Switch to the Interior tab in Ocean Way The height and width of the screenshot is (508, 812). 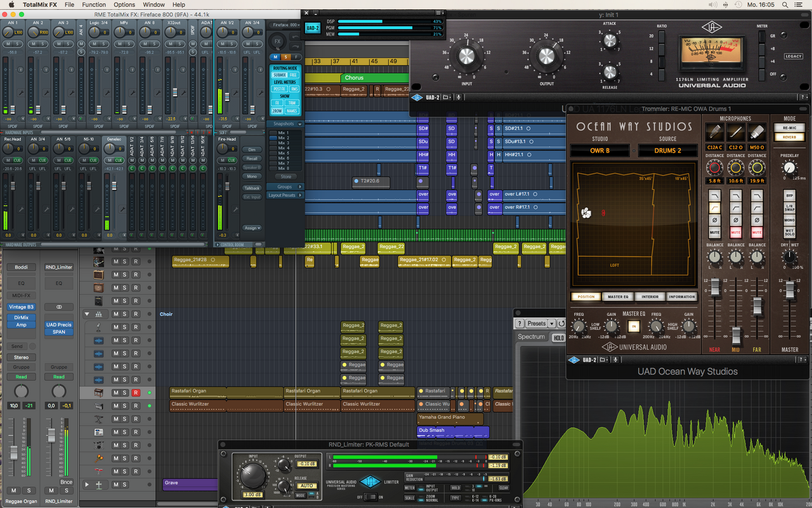(650, 297)
